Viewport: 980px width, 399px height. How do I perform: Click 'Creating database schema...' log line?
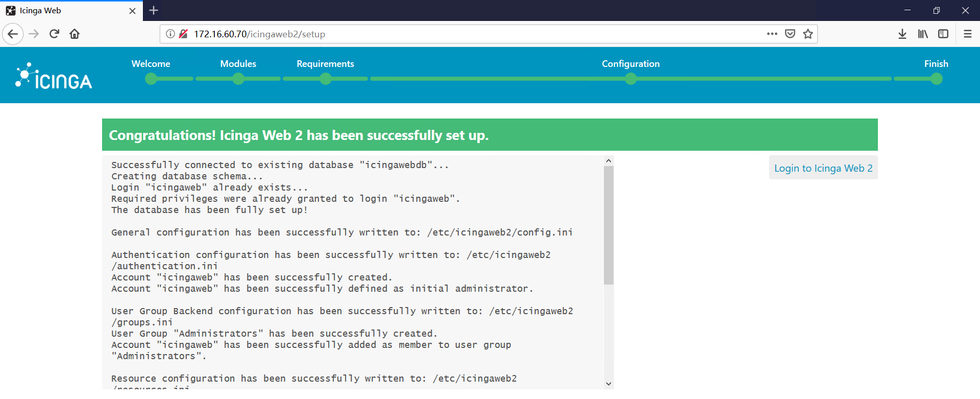coord(187,176)
